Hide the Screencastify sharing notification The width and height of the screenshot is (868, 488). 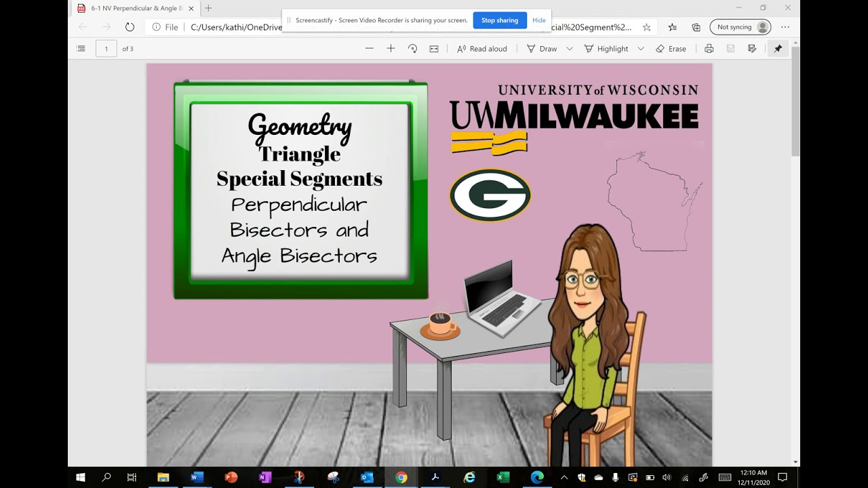[x=539, y=20]
